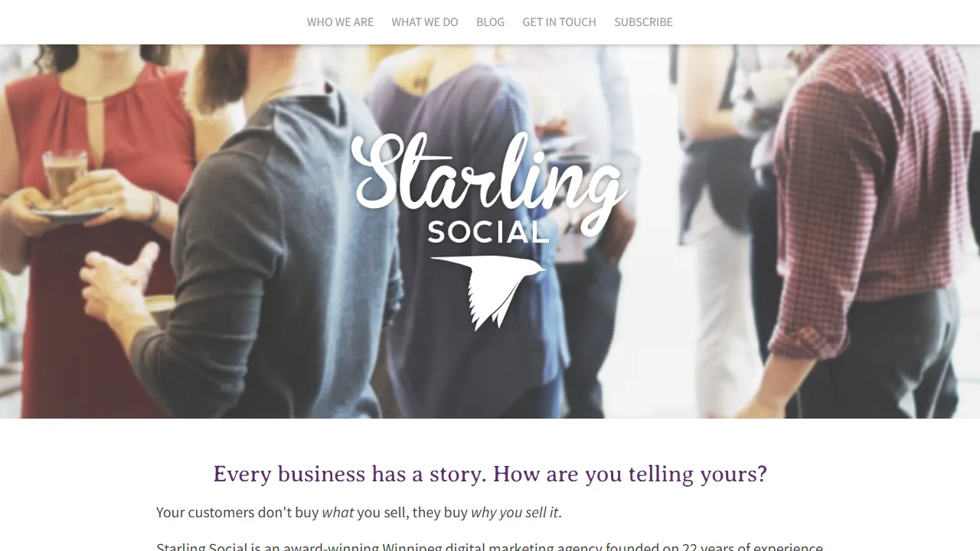The image size is (980, 551).
Task: Click the Starling Social logo
Action: click(488, 230)
